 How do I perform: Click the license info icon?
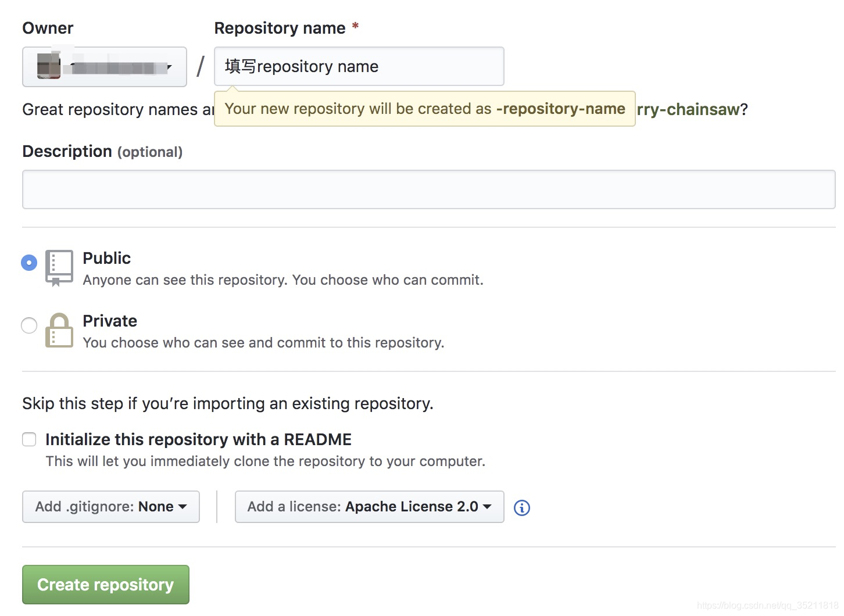pyautogui.click(x=522, y=507)
